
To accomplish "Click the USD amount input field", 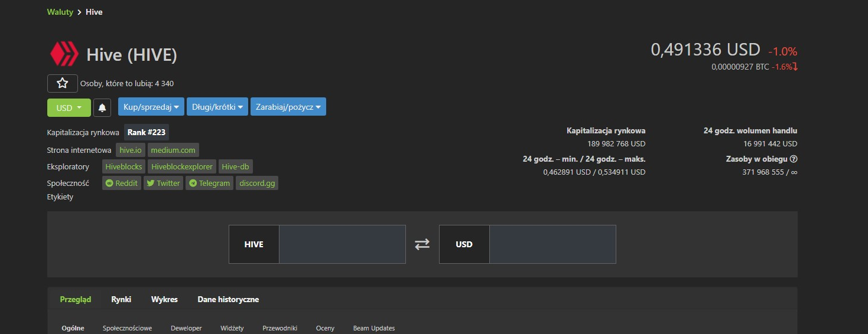I will (x=552, y=244).
